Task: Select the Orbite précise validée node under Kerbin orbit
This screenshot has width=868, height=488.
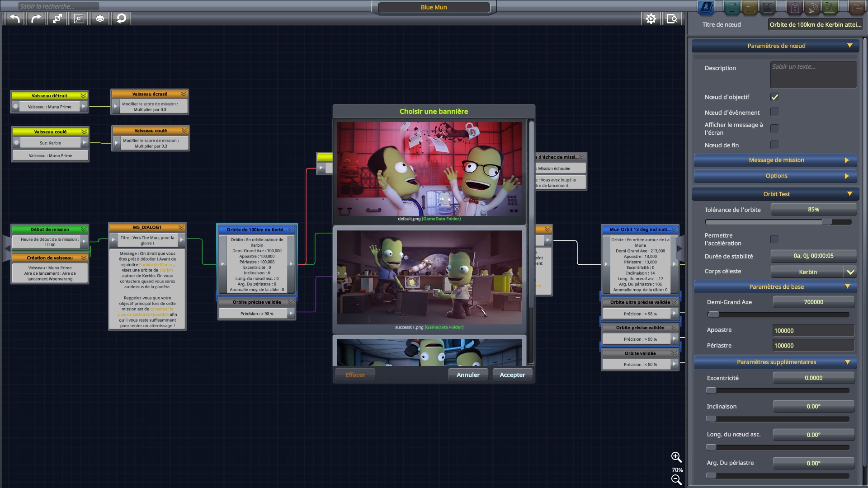Action: coord(257,302)
